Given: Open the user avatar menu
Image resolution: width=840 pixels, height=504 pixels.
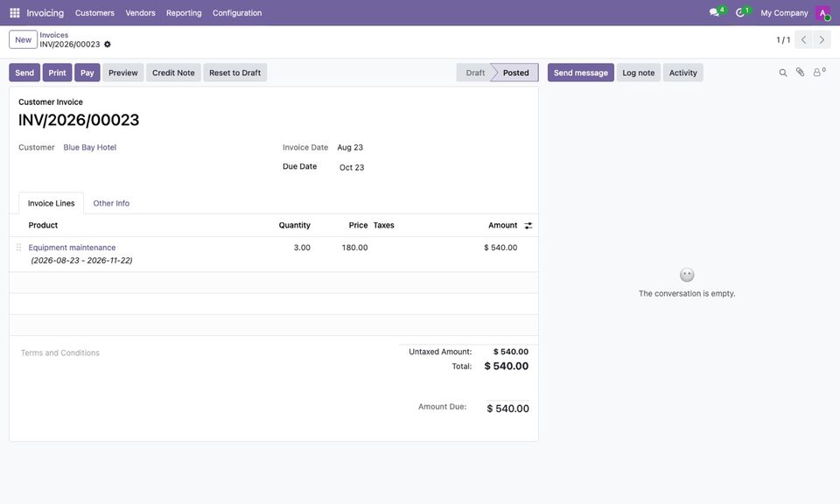Looking at the screenshot, I should click(822, 13).
